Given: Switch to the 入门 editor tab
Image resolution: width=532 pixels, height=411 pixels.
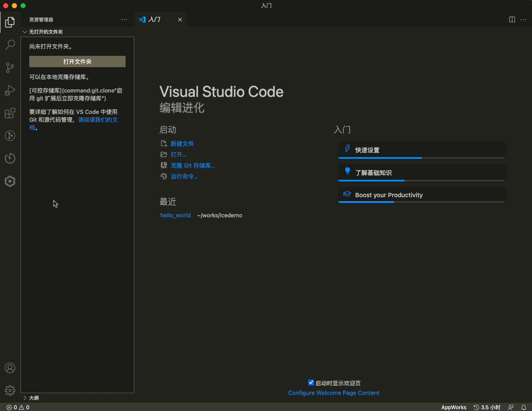Looking at the screenshot, I should click(x=160, y=20).
